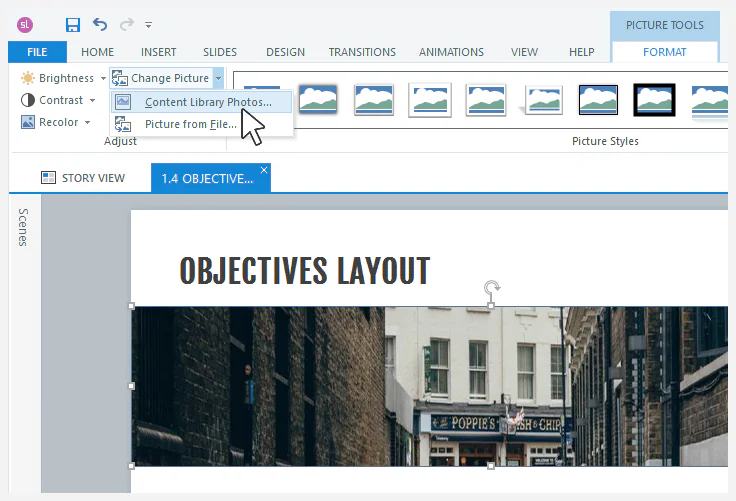The height and width of the screenshot is (501, 736).
Task: Apply the third picture style thumbnail
Action: (374, 99)
